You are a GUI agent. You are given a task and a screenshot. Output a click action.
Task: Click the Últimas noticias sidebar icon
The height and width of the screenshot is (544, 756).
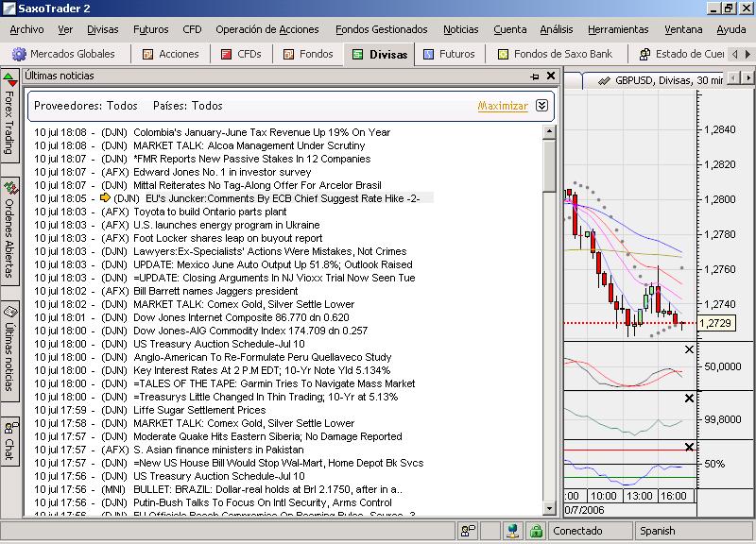pyautogui.click(x=10, y=313)
